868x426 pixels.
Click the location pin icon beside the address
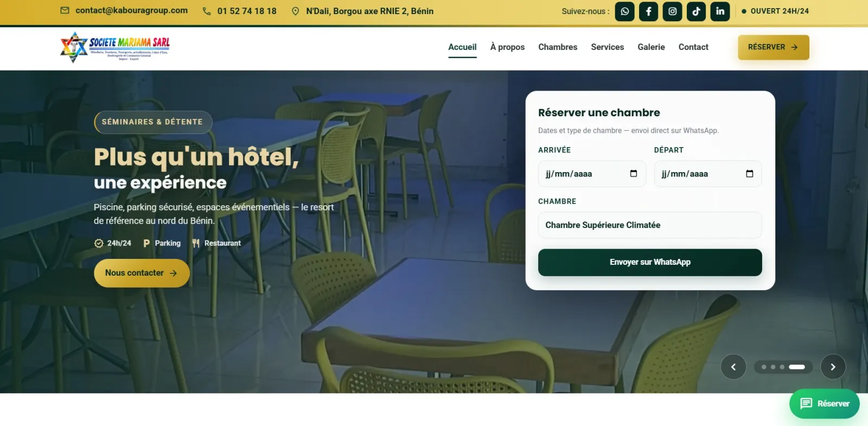point(295,11)
